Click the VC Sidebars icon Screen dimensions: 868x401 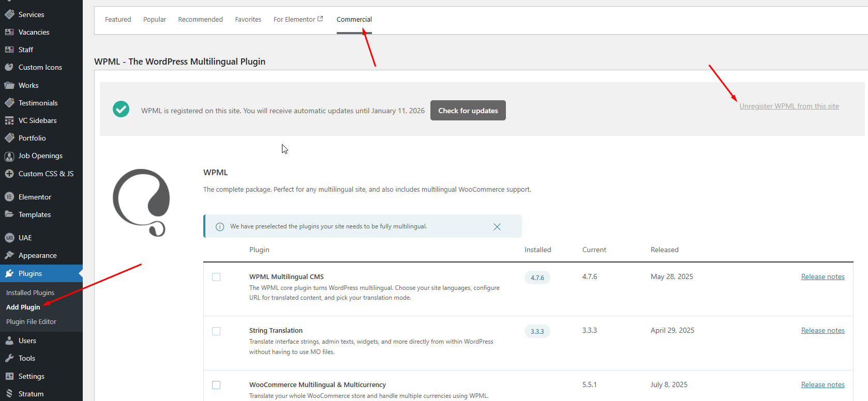pyautogui.click(x=9, y=120)
